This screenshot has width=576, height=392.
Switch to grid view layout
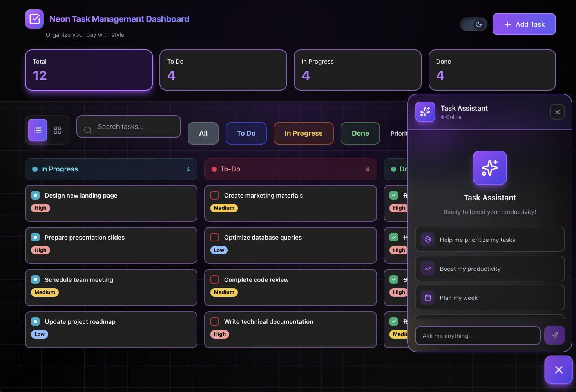point(58,130)
